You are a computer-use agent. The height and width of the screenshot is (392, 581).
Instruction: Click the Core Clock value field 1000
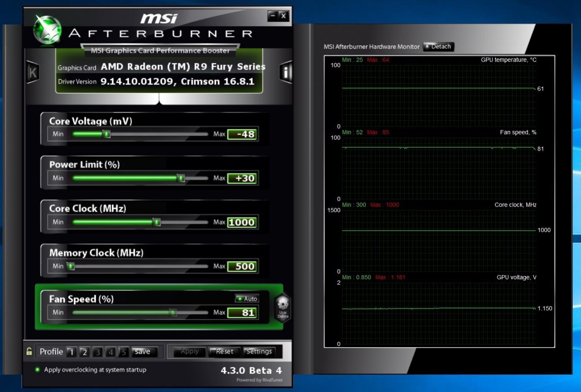tap(242, 222)
